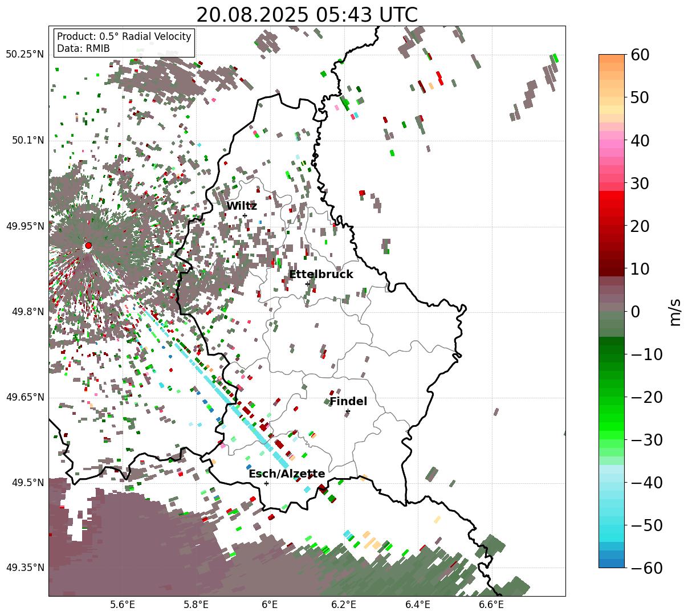The width and height of the screenshot is (688, 616).
Task: Click the 49.65°N latitude label
Action: 25,397
